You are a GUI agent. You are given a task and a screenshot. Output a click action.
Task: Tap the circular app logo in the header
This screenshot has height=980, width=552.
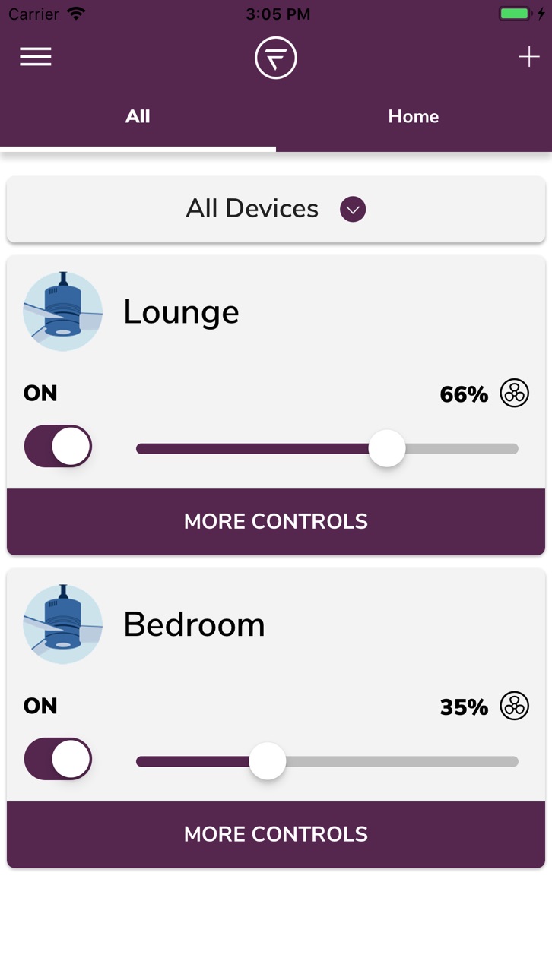pyautogui.click(x=276, y=58)
